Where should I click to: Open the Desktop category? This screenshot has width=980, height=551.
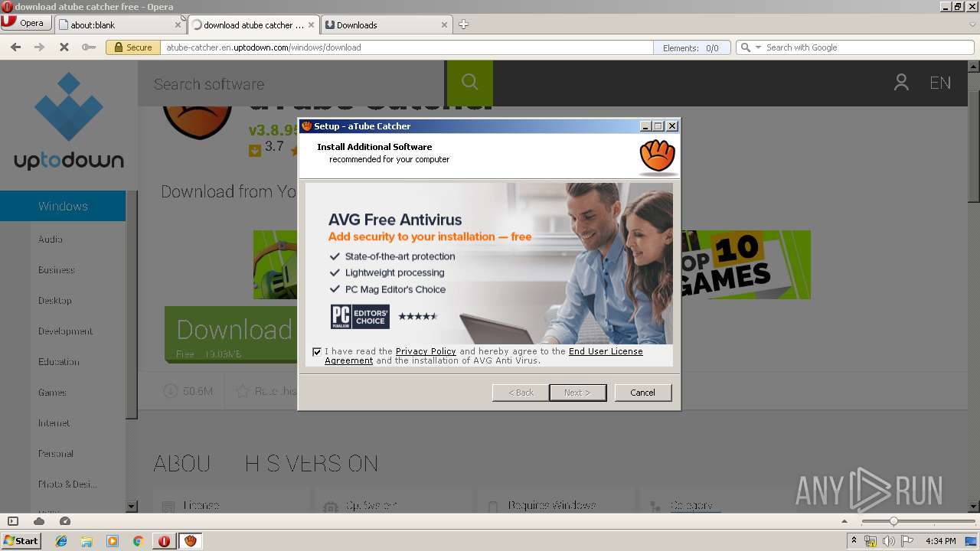(x=55, y=301)
